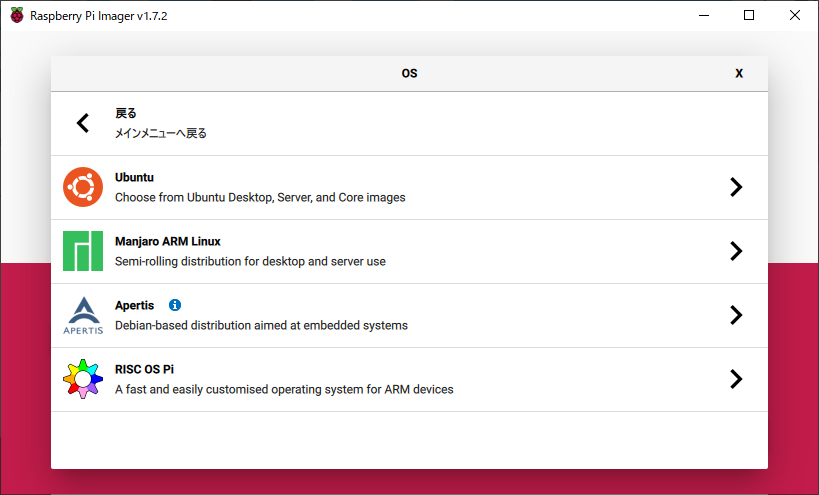The width and height of the screenshot is (819, 495).
Task: Open the RISC OS Pi entry title
Action: (144, 370)
